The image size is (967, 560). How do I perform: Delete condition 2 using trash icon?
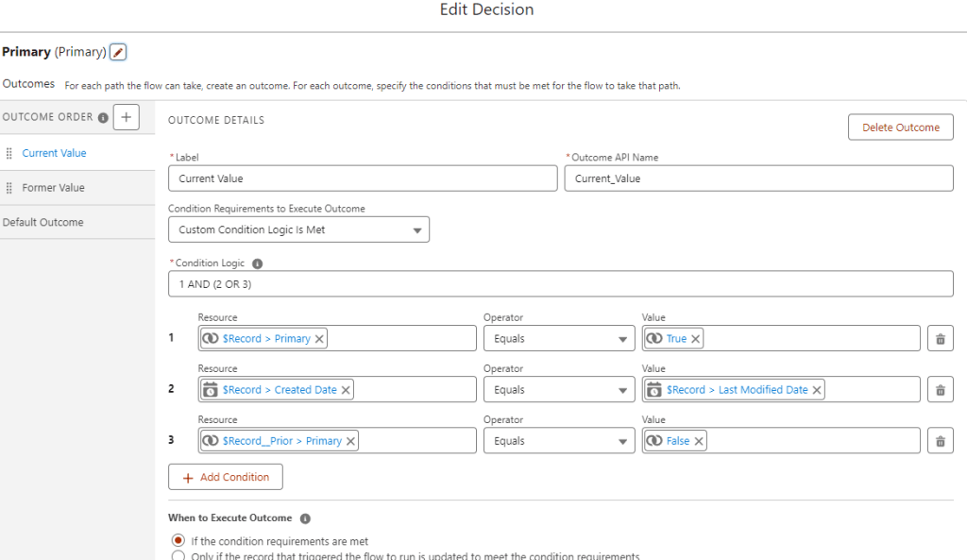coord(940,390)
